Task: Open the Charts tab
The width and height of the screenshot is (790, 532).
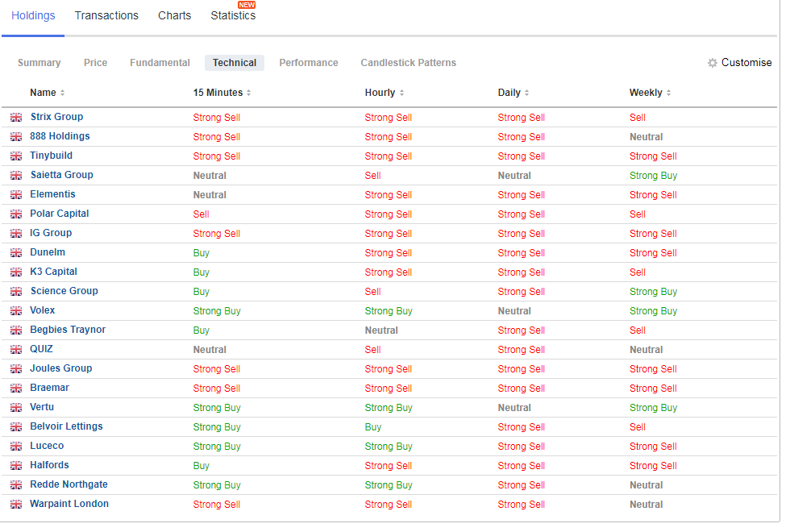Action: [174, 15]
